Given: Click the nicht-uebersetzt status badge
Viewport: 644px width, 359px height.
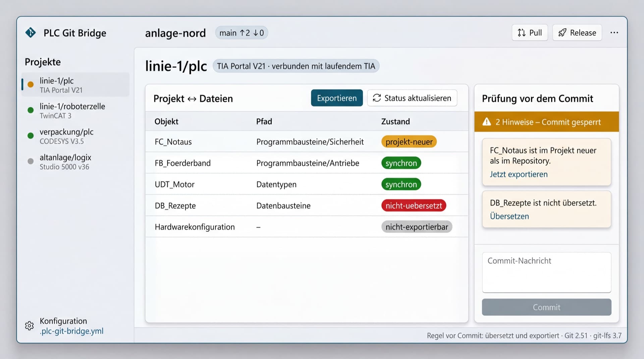Looking at the screenshot, I should (414, 206).
